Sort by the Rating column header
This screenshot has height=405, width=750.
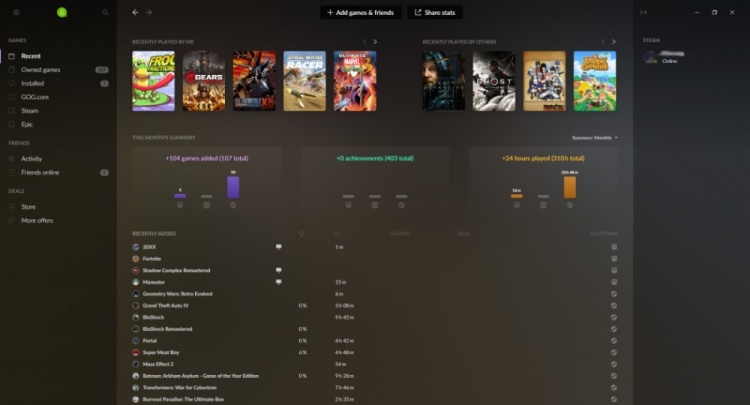coord(400,234)
